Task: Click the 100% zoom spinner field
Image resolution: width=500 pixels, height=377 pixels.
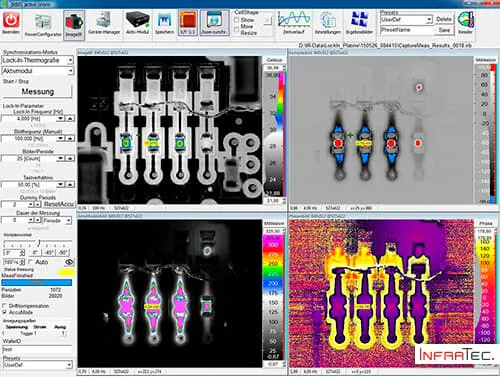Action: coord(14,262)
